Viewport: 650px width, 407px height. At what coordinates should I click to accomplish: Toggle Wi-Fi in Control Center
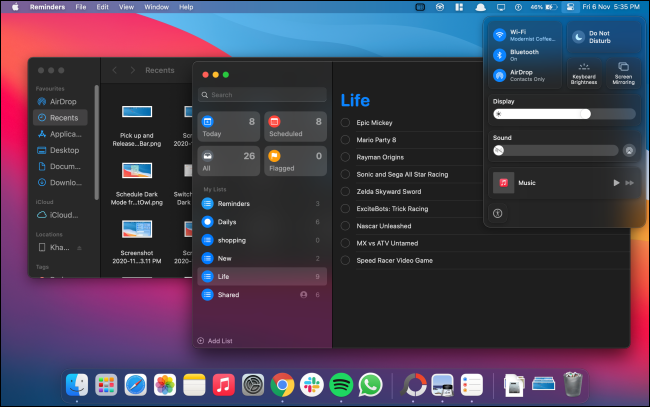pos(499,35)
